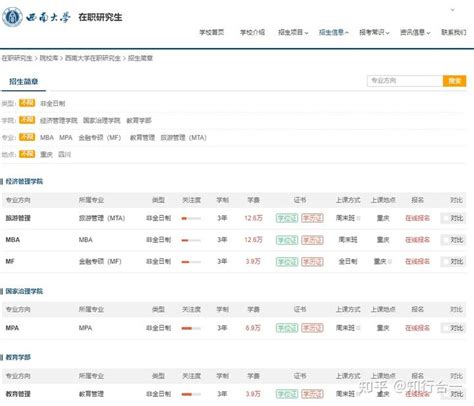
Task: Filter major by MBA in 专业 row
Action: coord(47,138)
